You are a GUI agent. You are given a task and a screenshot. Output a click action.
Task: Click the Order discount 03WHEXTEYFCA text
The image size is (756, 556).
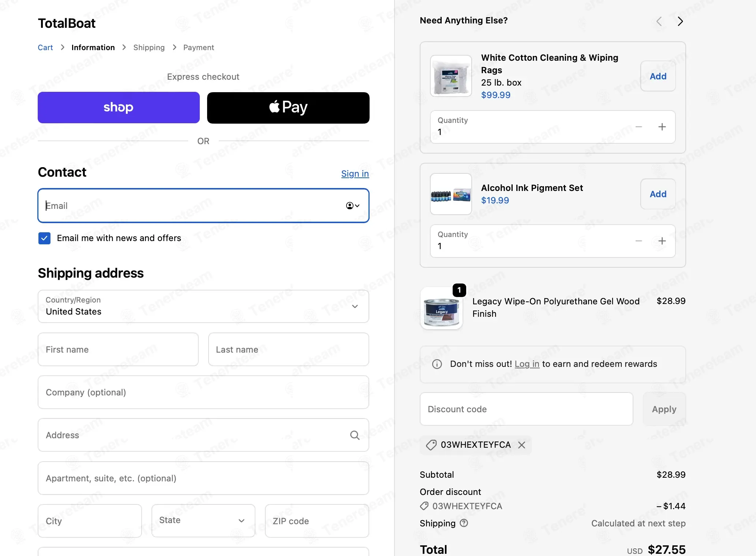point(467,506)
